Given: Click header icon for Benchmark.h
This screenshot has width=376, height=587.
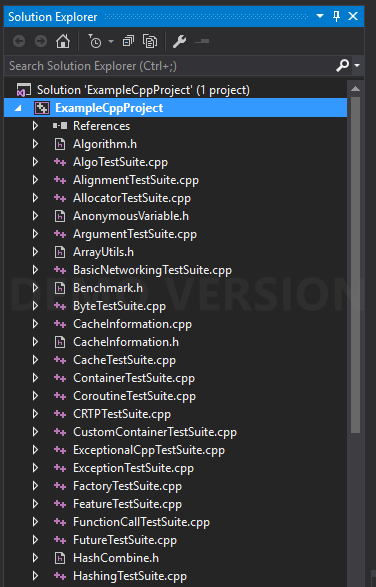Looking at the screenshot, I should click(x=60, y=288).
